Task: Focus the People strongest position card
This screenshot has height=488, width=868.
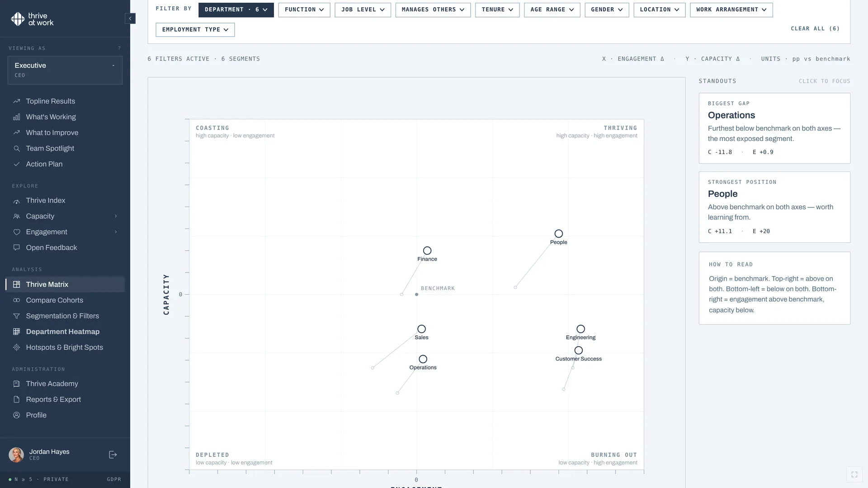Action: pyautogui.click(x=774, y=207)
